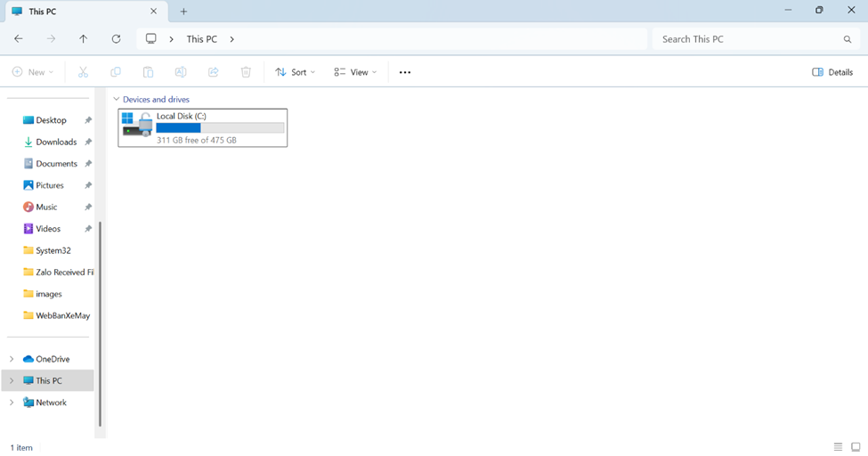Click the Copy icon in toolbar
Image resolution: width=868 pixels, height=456 pixels.
[x=116, y=72]
